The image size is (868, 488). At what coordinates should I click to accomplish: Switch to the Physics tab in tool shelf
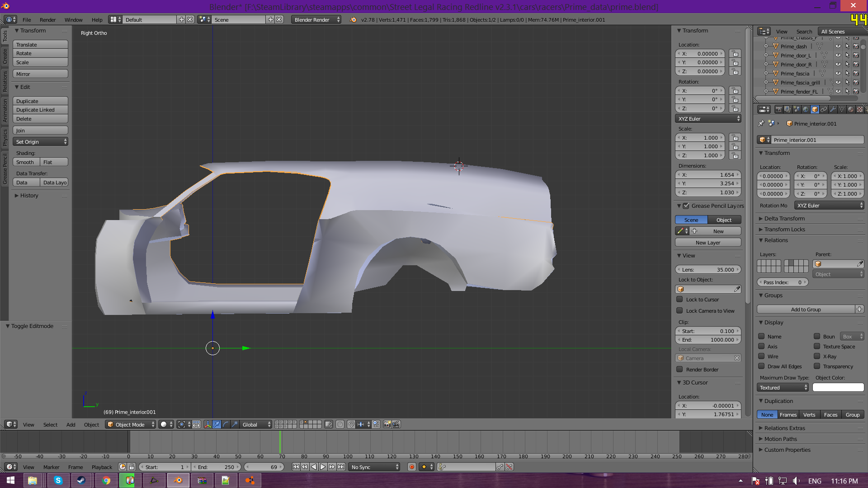[x=5, y=137]
